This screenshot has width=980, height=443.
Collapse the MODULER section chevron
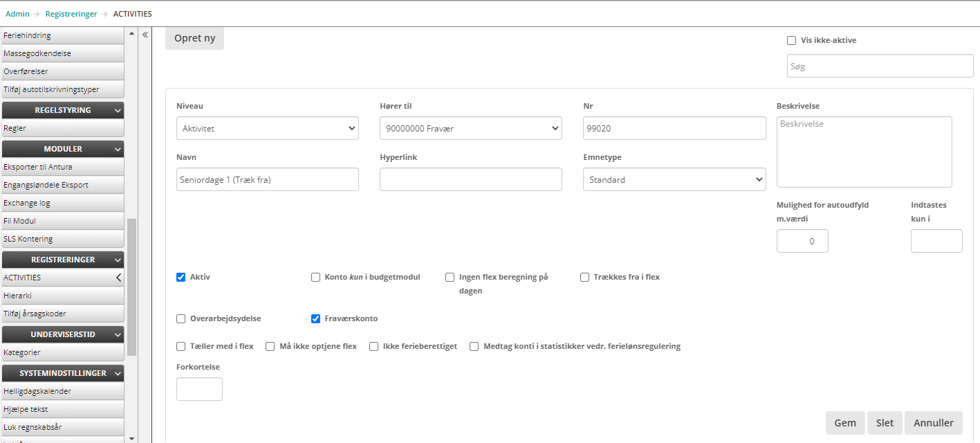point(118,149)
